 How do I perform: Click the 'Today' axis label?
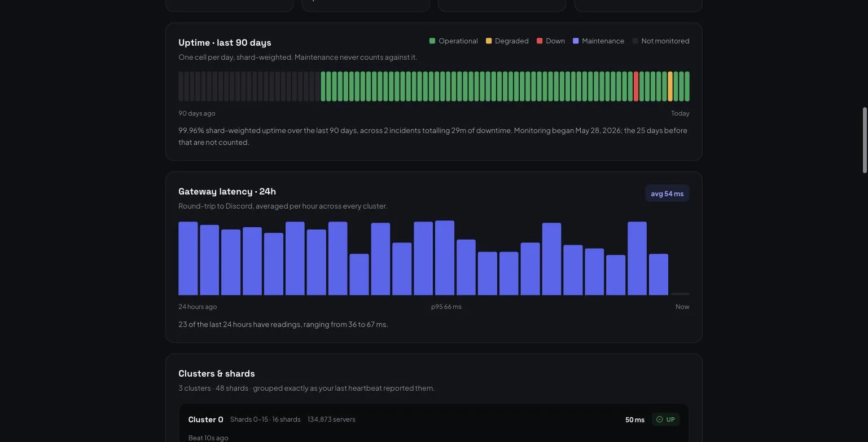point(680,113)
